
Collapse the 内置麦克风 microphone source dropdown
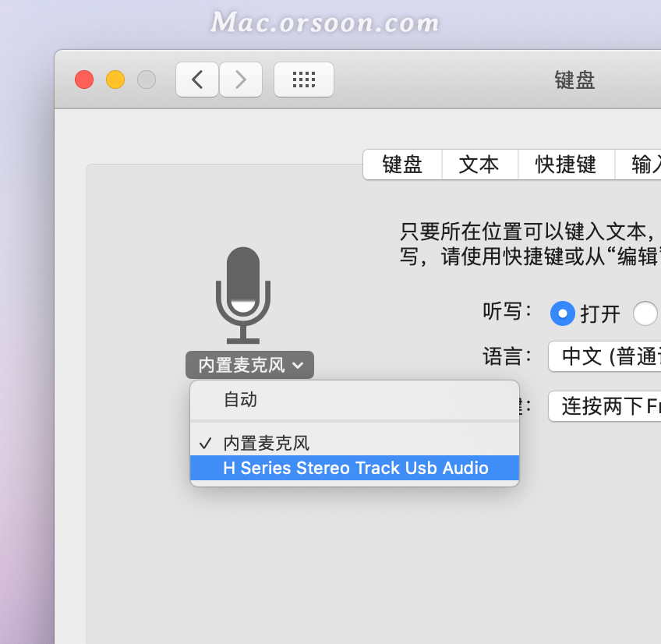point(249,365)
